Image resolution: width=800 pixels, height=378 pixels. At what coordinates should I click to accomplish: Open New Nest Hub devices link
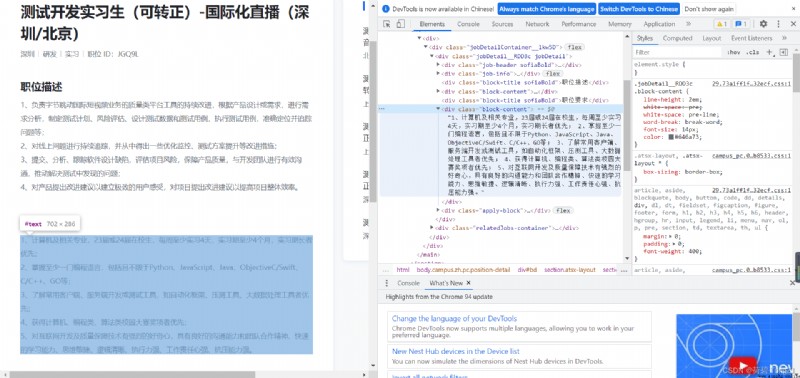point(456,351)
